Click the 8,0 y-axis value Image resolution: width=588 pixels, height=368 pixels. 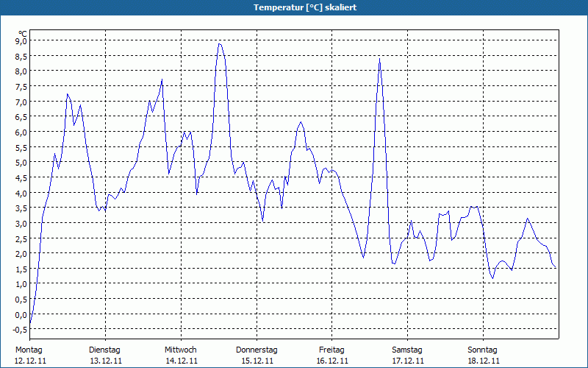pyautogui.click(x=21, y=71)
